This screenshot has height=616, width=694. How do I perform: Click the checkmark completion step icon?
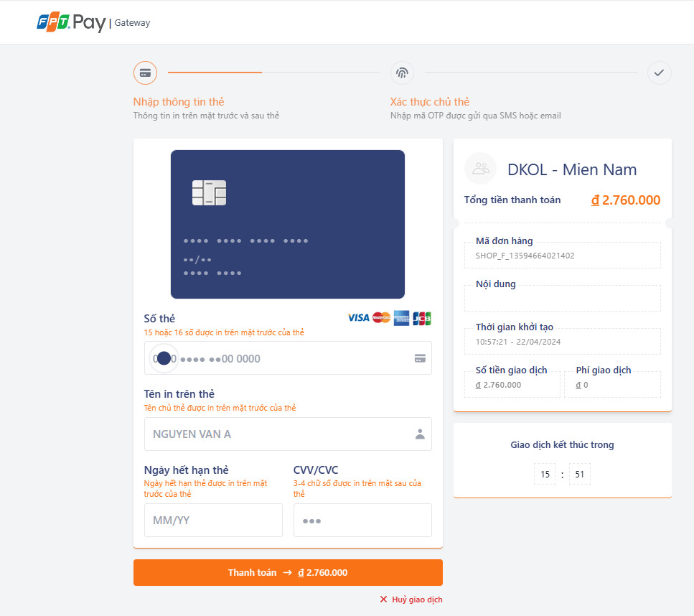(x=659, y=73)
